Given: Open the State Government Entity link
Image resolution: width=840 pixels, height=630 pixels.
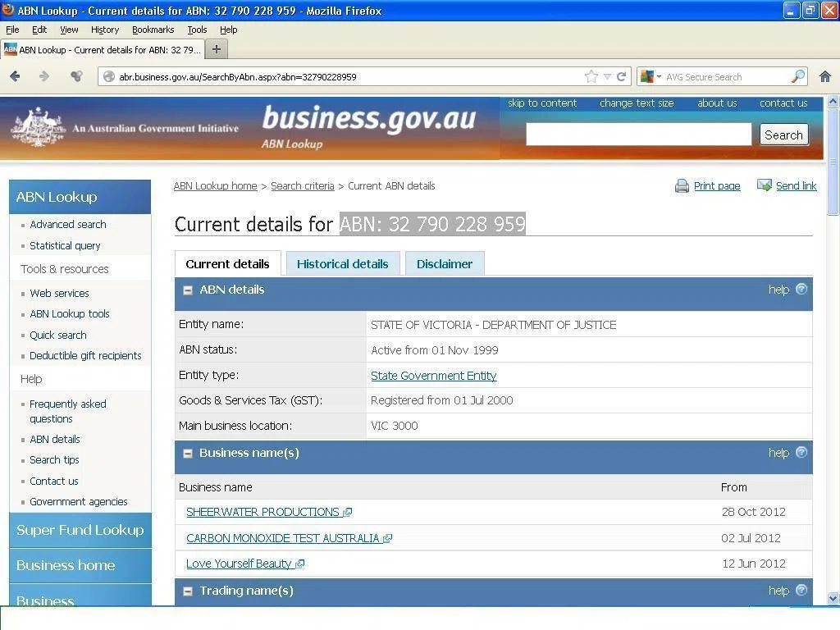Looking at the screenshot, I should click(433, 376).
